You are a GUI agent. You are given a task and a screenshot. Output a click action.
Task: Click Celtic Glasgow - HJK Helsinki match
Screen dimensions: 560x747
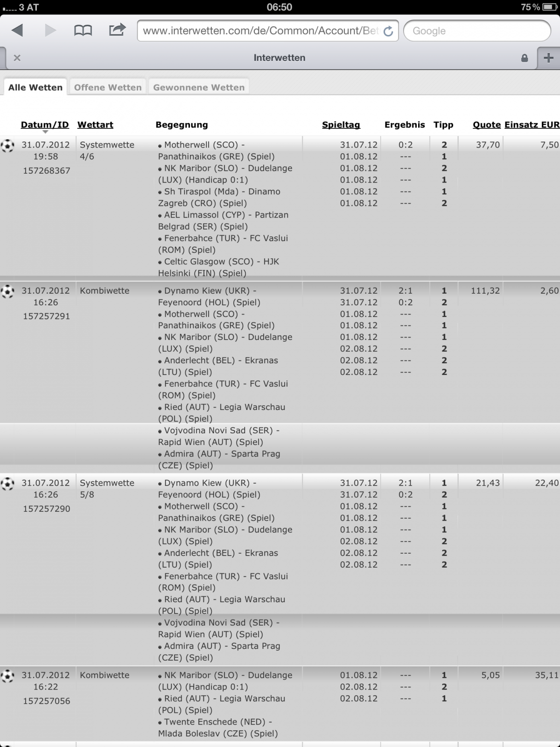pos(218,268)
